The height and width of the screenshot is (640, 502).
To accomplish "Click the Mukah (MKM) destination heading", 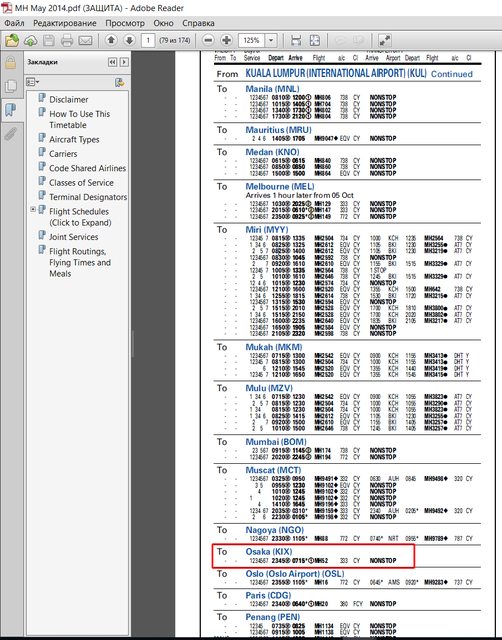I will pos(274,347).
